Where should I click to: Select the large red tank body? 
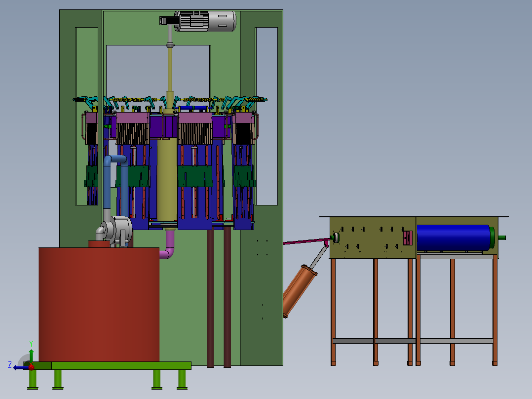[99, 304]
